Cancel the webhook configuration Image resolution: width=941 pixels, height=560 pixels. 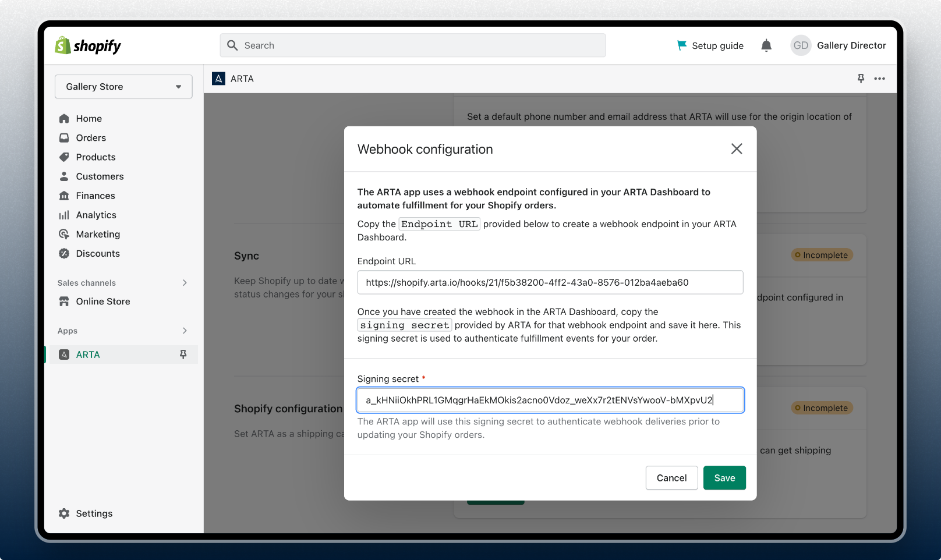coord(671,477)
